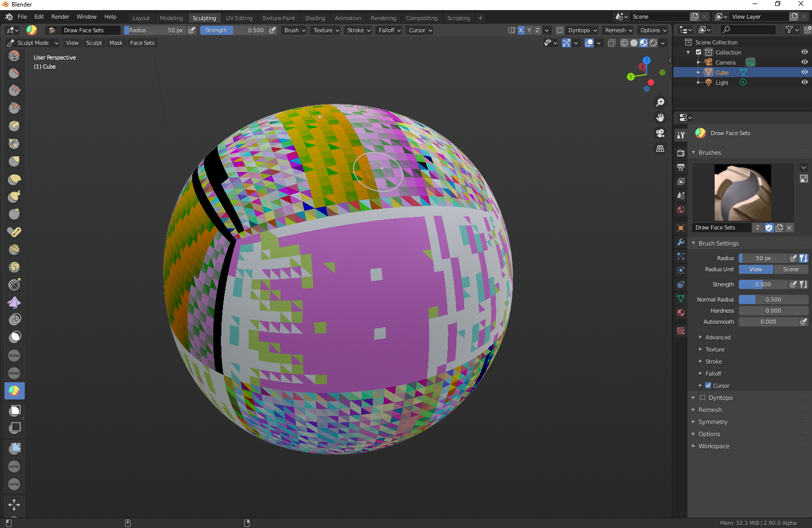The image size is (812, 528).
Task: Click the Strength slider in header
Action: click(234, 30)
